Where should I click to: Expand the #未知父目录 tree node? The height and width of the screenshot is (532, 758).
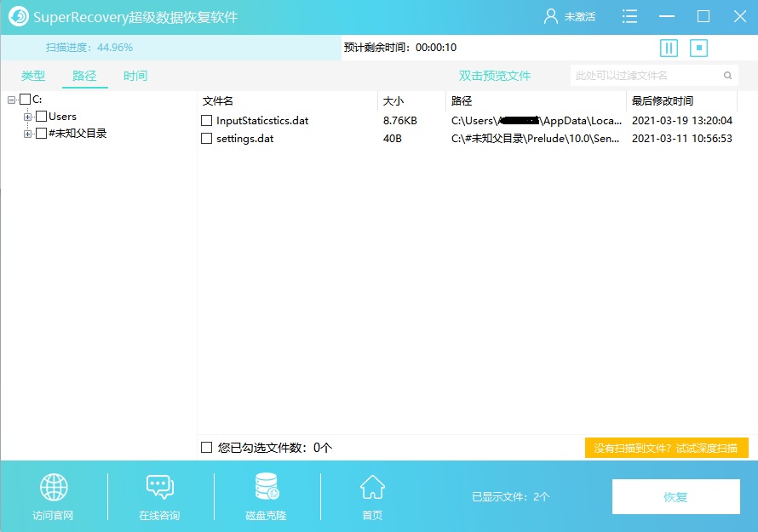coord(27,134)
